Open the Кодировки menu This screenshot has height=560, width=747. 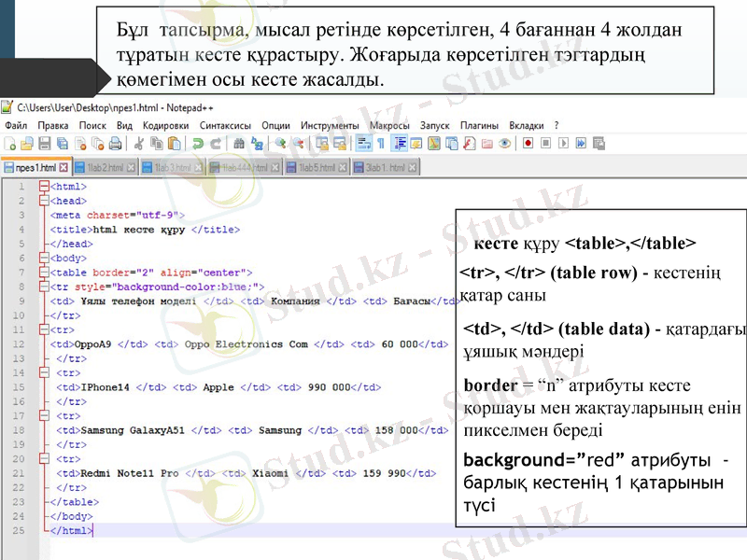(165, 125)
